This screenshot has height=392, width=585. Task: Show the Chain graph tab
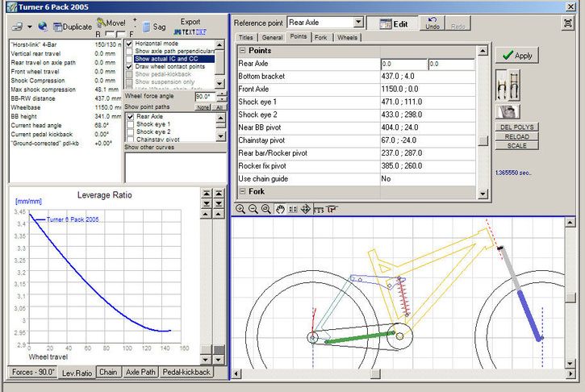point(108,372)
